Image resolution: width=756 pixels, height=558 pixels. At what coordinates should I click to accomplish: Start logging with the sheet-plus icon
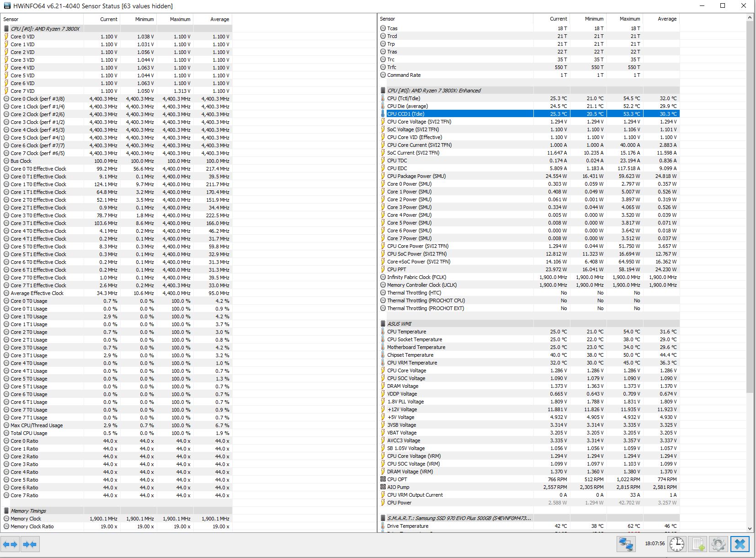pyautogui.click(x=698, y=544)
